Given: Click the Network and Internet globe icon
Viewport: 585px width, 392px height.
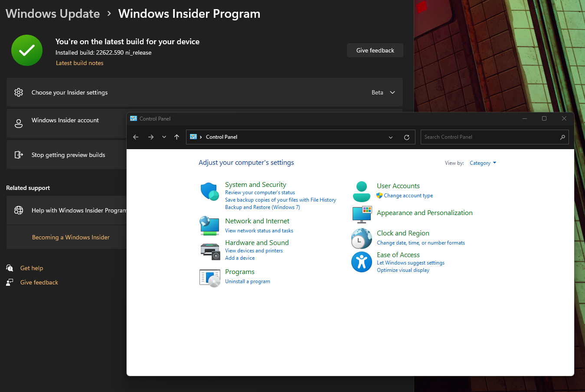Looking at the screenshot, I should click(x=209, y=225).
